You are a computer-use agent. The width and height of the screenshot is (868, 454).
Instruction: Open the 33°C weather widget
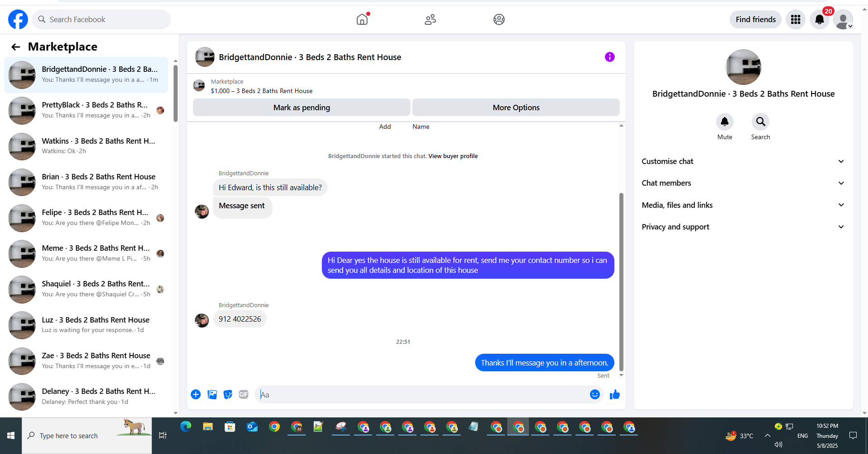(740, 435)
